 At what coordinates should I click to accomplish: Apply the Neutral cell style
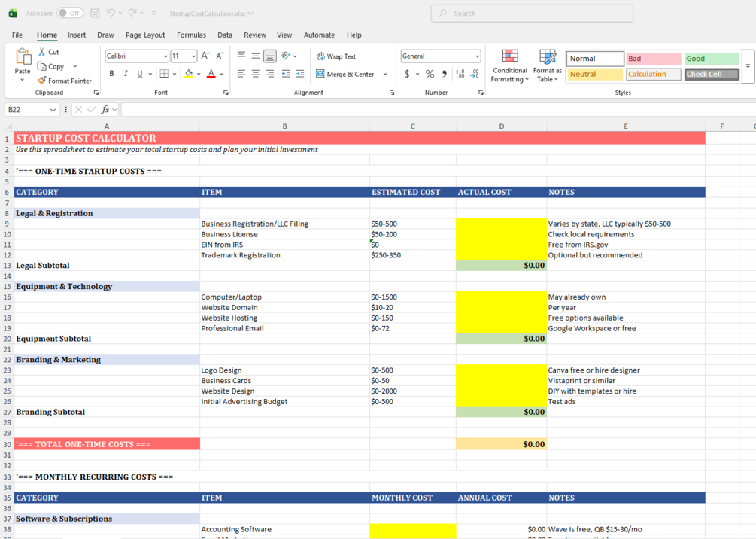tap(596, 74)
